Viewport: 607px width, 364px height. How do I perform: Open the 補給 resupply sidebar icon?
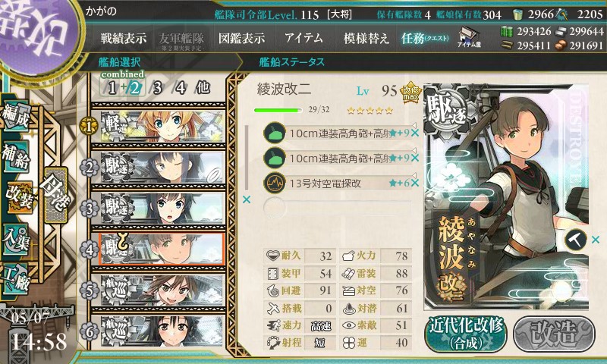coord(16,157)
